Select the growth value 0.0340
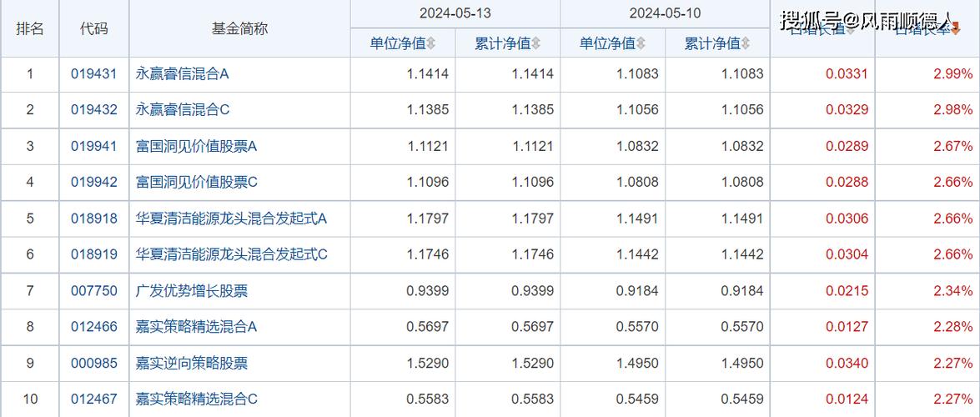 tap(847, 364)
